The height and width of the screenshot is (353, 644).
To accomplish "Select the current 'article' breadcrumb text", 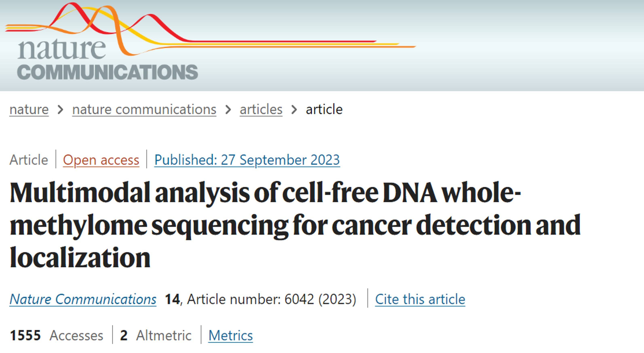I will click(324, 110).
